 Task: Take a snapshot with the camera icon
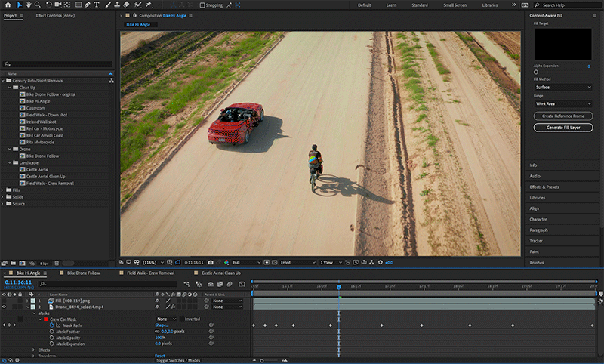pos(211,262)
